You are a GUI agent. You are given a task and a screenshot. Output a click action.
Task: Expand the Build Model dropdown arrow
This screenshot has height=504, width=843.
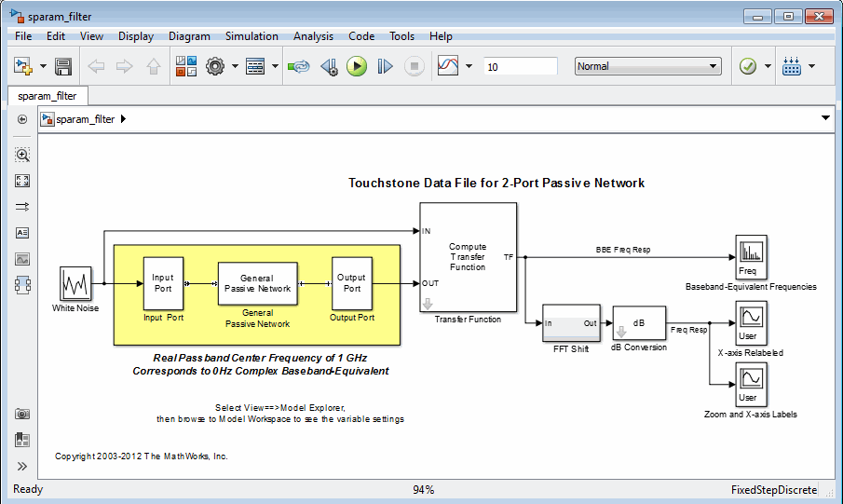(x=812, y=66)
